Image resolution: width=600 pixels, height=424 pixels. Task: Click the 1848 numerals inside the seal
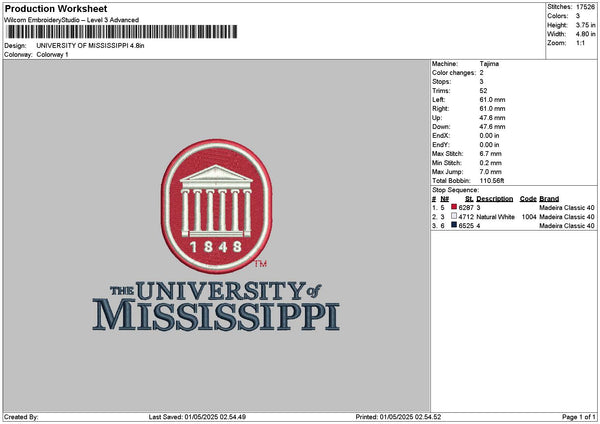216,247
